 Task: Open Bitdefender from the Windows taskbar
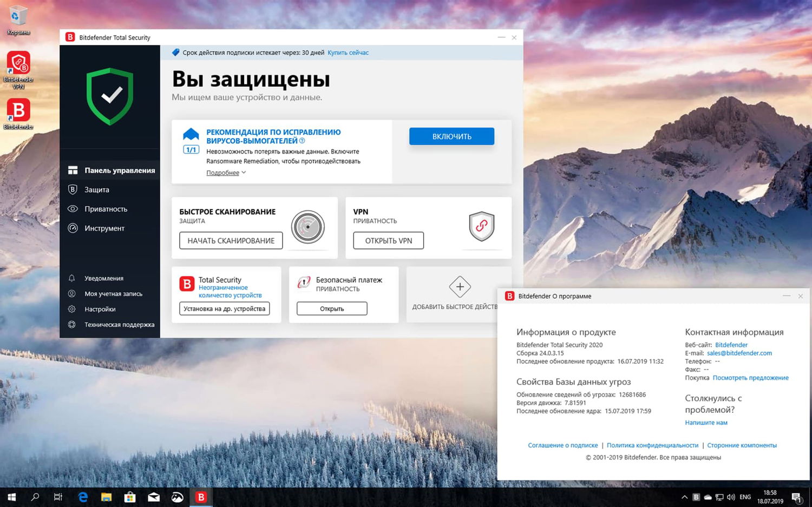tap(200, 496)
